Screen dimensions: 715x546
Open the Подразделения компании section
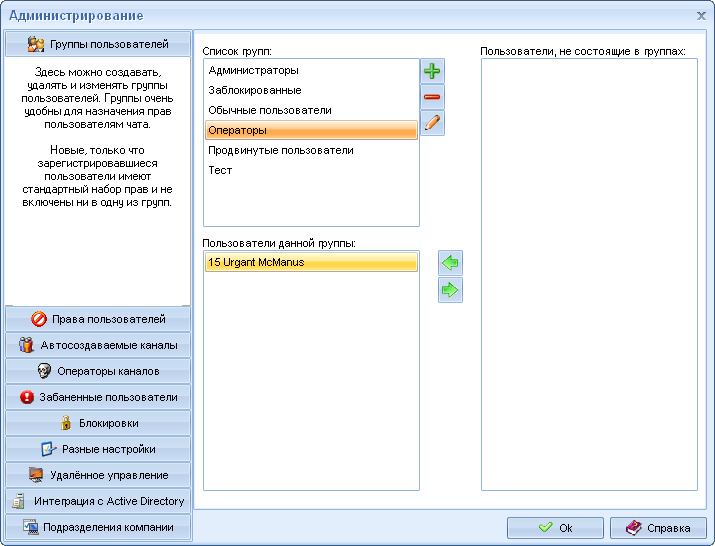98,527
